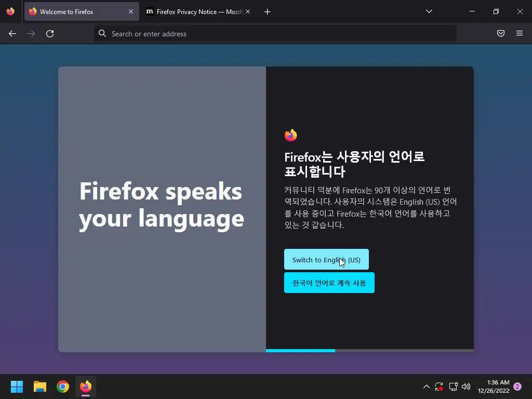
Task: Click the 한국어 언어로 계속 사용 button
Action: 329,283
